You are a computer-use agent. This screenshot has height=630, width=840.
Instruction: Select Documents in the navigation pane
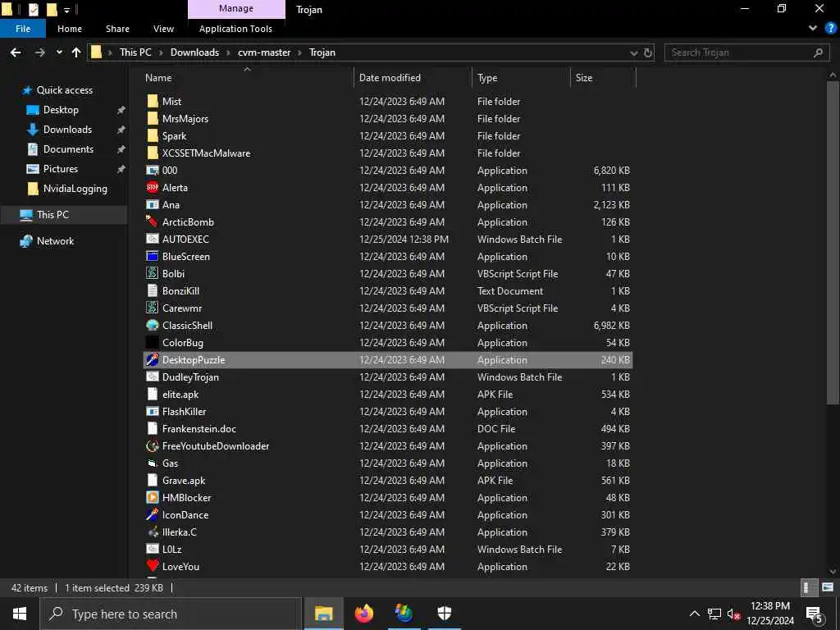pos(68,149)
